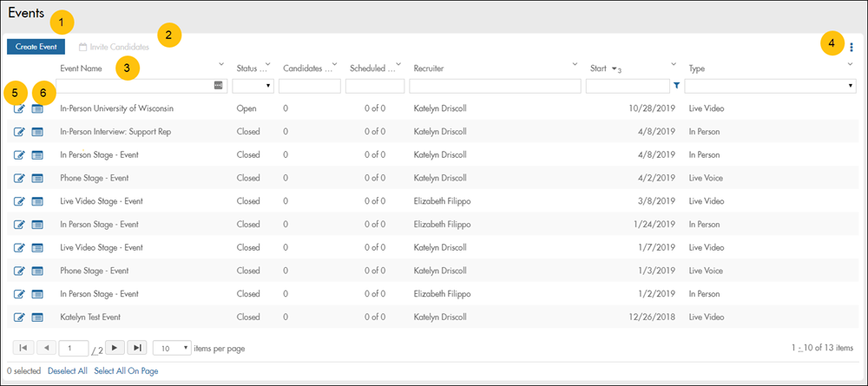Jump to the last page arrow
Image resolution: width=868 pixels, height=386 pixels.
[x=137, y=348]
